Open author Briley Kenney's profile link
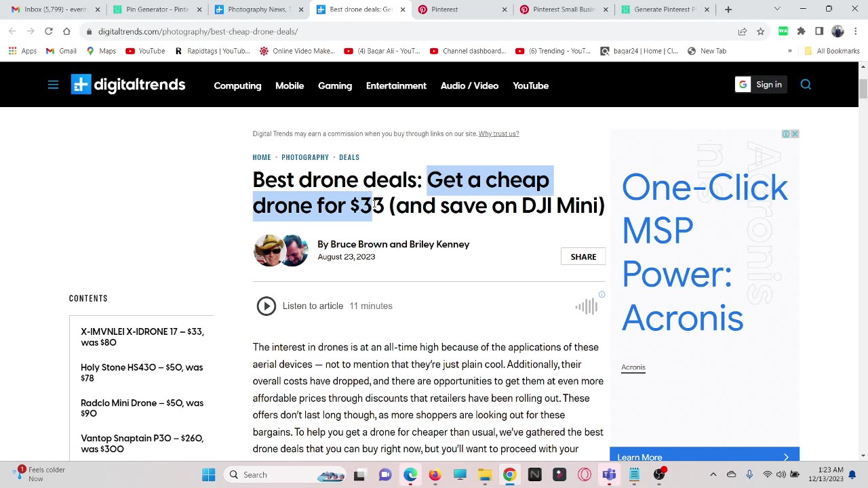The width and height of the screenshot is (868, 488). click(439, 244)
